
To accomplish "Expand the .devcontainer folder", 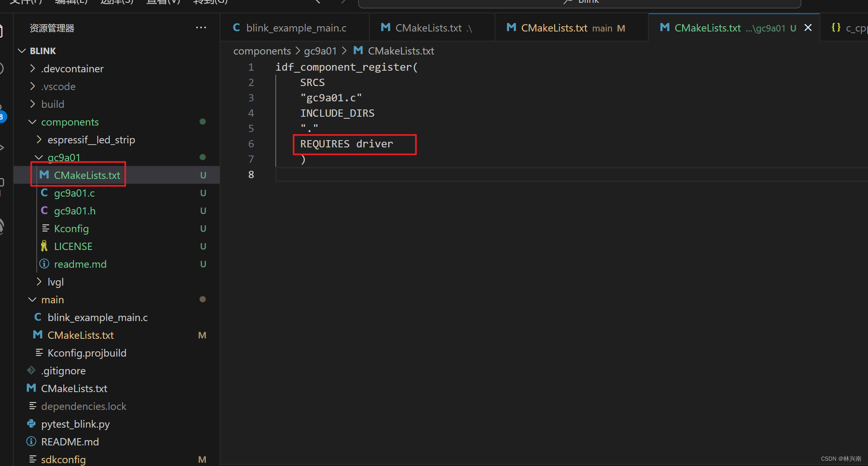I will point(33,69).
